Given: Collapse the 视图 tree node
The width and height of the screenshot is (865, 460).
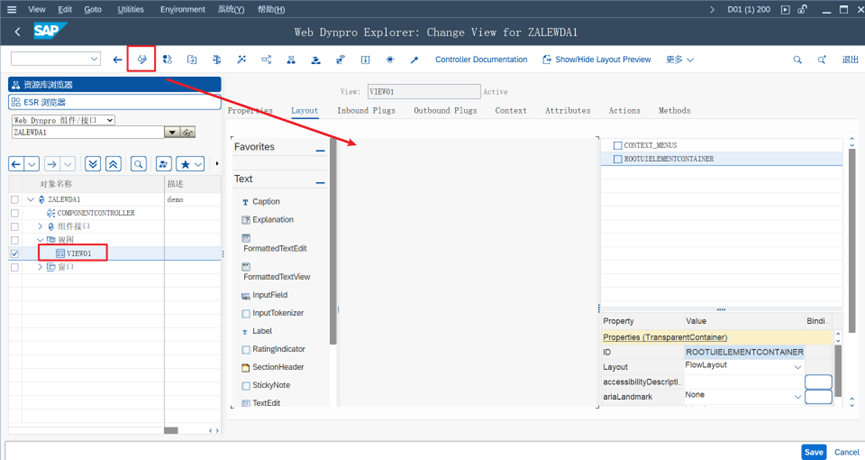Looking at the screenshot, I should tap(40, 240).
